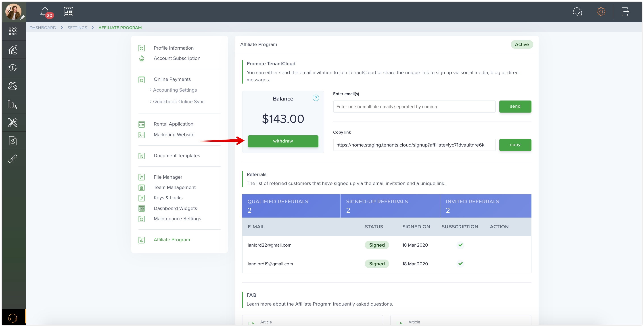Click the Keys & Locks key icon
Screen dimensions: 644x327
coord(142,198)
